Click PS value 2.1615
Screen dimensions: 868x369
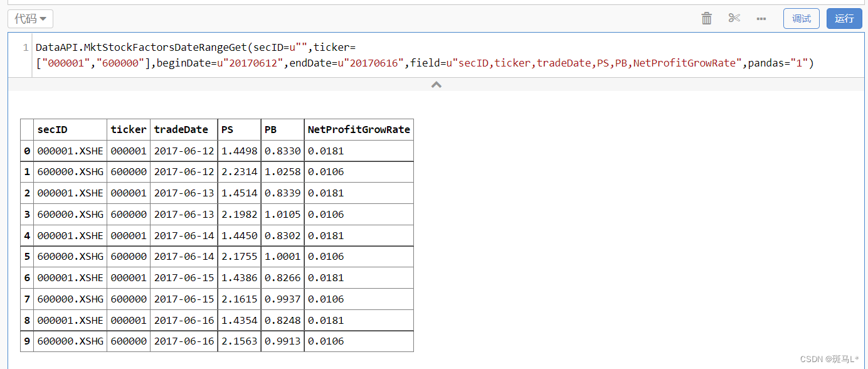pos(240,299)
